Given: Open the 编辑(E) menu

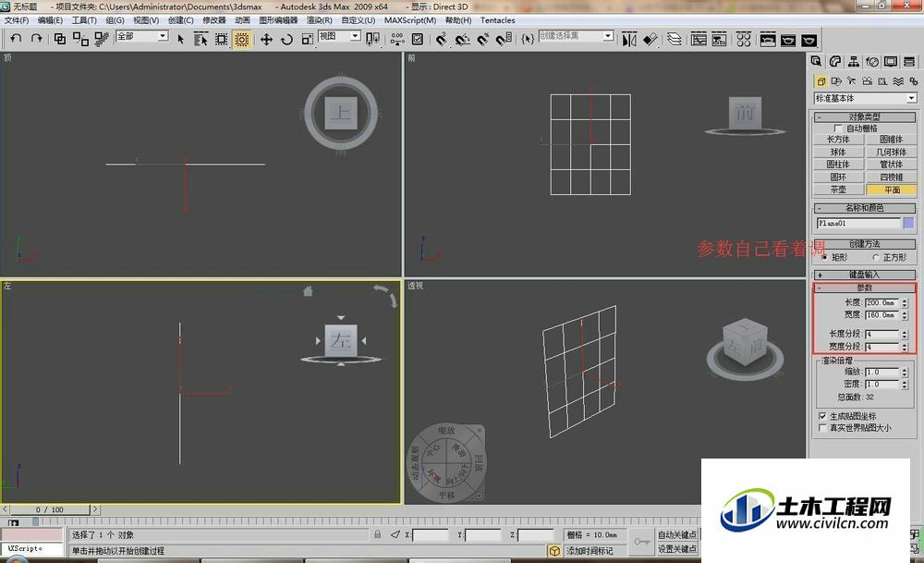Looking at the screenshot, I should point(50,20).
